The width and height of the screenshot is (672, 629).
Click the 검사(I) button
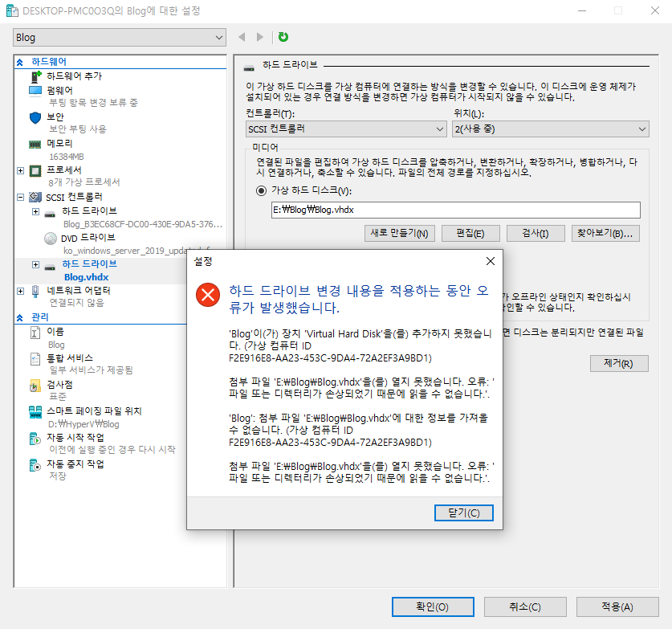[536, 233]
